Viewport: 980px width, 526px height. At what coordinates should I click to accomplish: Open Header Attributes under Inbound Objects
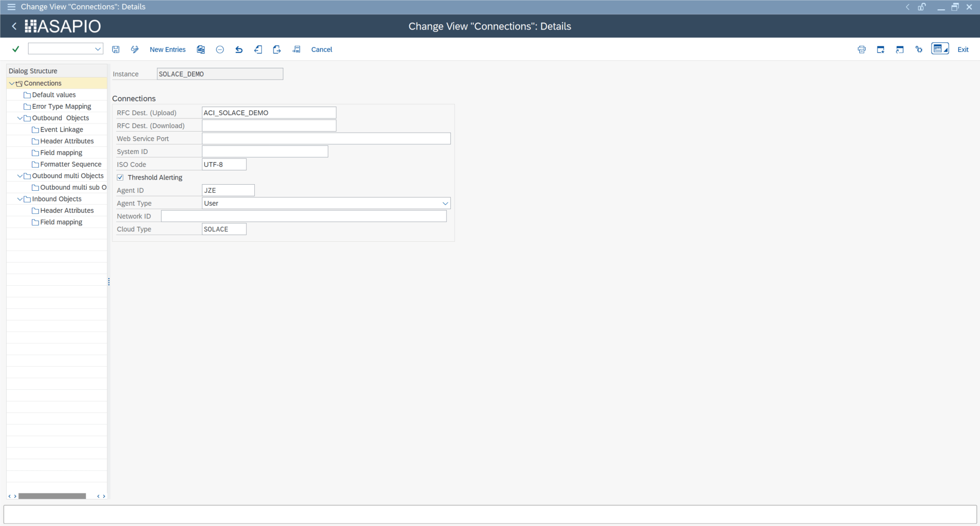pos(67,211)
